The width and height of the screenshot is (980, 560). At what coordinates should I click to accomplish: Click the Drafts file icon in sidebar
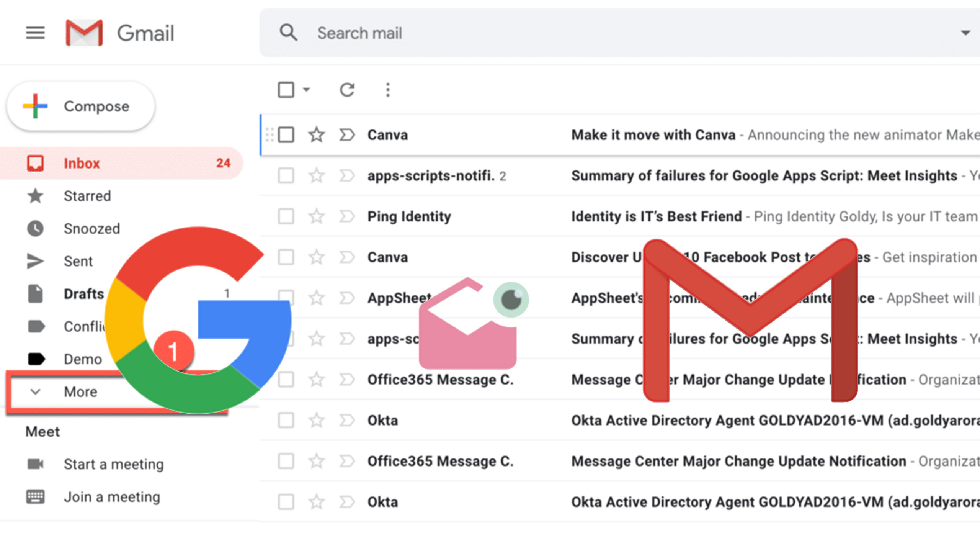click(x=35, y=294)
